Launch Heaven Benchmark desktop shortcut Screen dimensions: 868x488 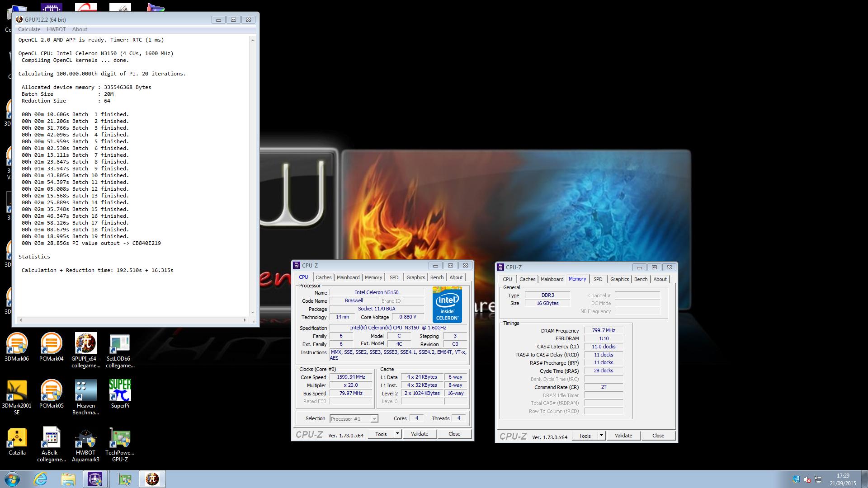(85, 398)
